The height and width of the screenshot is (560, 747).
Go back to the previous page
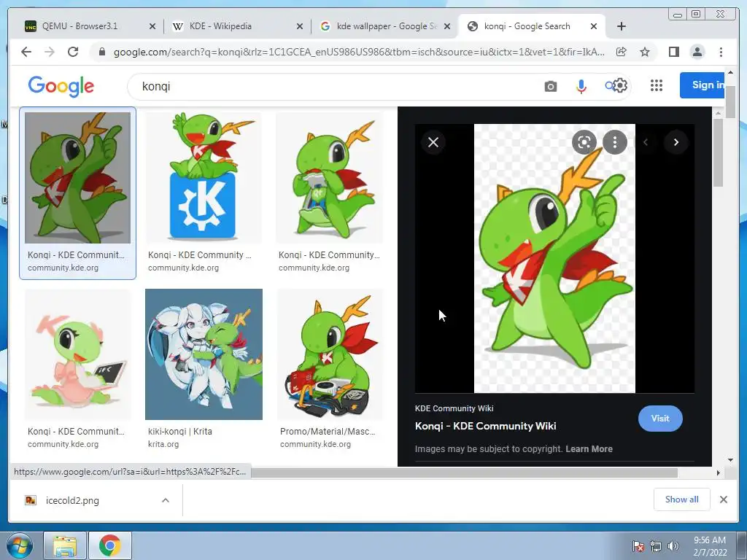tap(26, 52)
